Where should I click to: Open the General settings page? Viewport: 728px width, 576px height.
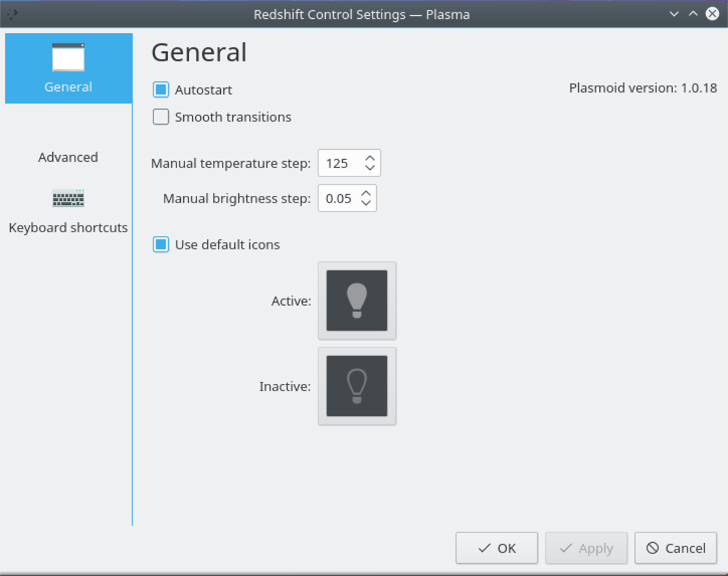69,69
